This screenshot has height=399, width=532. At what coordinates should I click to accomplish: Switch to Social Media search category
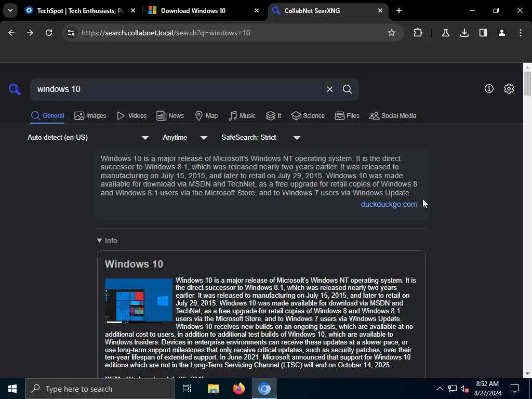[393, 116]
